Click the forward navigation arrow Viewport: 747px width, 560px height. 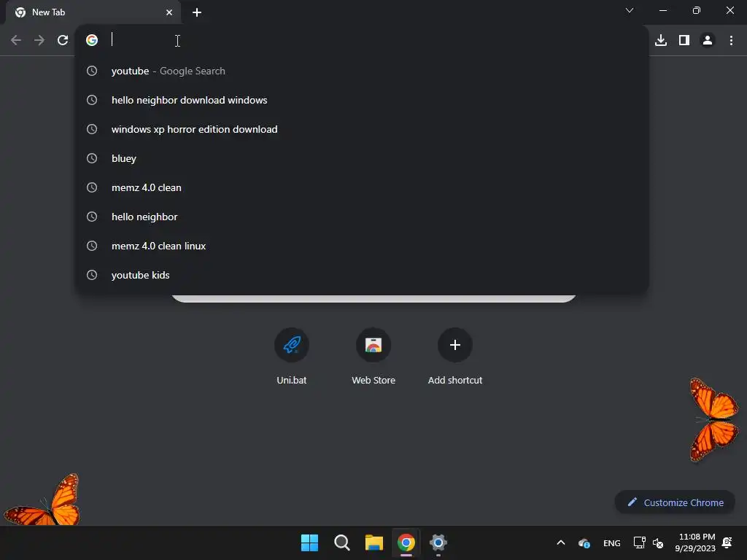point(39,40)
